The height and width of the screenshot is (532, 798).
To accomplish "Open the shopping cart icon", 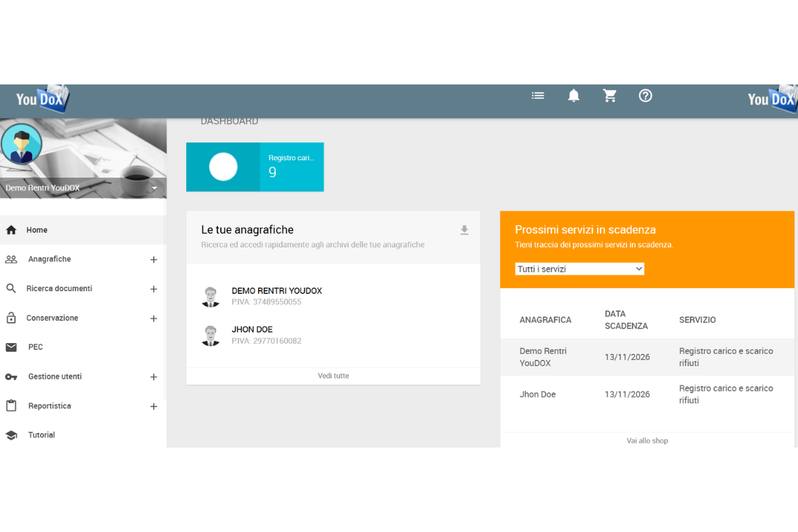I will tap(609, 96).
